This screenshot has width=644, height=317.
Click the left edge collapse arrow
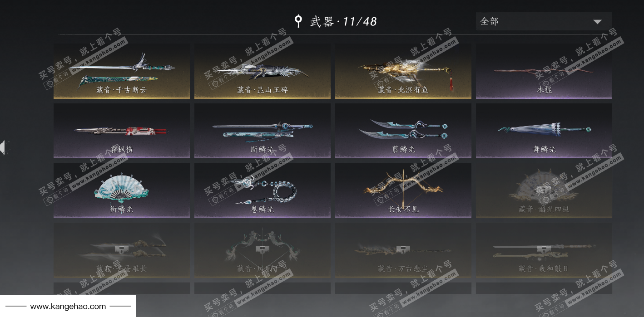point(4,147)
